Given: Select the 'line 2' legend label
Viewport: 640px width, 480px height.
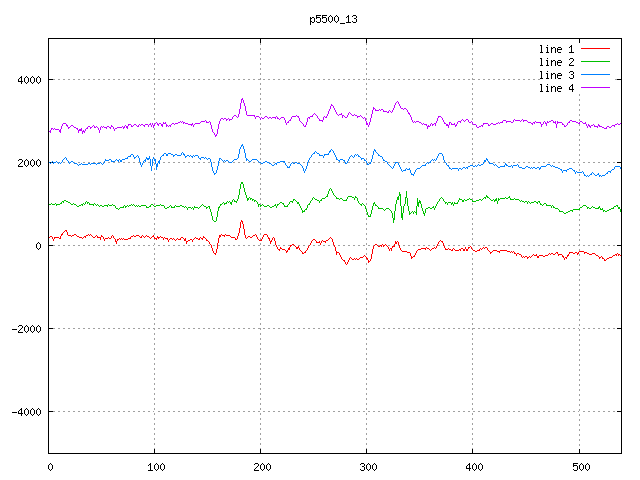Looking at the screenshot, I should click(557, 62).
